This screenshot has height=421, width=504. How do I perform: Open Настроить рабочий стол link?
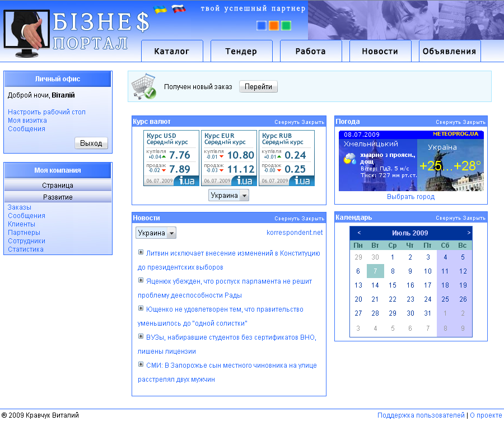[x=46, y=112]
